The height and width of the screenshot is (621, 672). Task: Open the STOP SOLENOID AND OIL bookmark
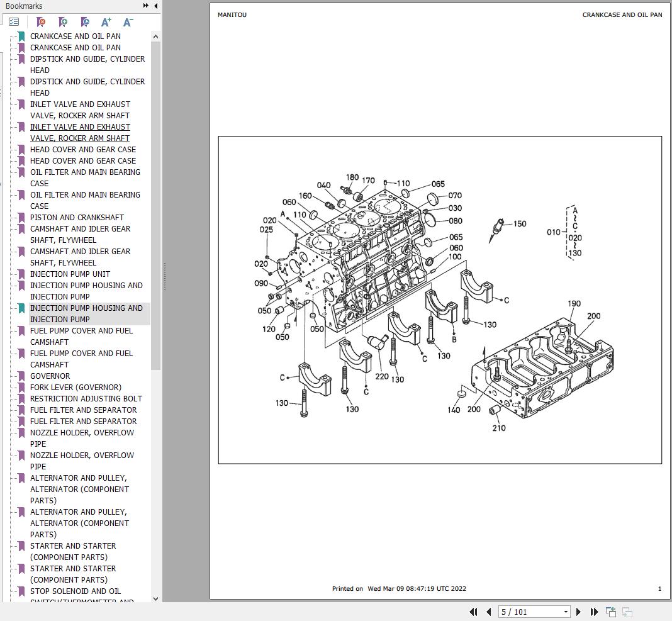[x=76, y=591]
